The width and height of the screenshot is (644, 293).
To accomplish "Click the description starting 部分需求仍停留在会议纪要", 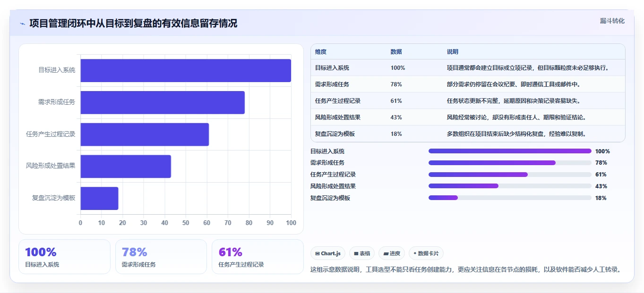I will [514, 84].
